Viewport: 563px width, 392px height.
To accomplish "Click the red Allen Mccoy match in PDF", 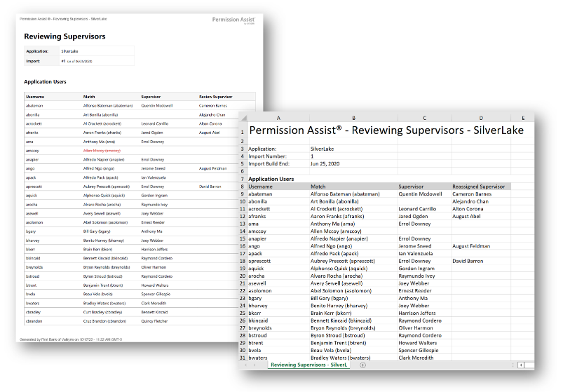I will click(102, 150).
